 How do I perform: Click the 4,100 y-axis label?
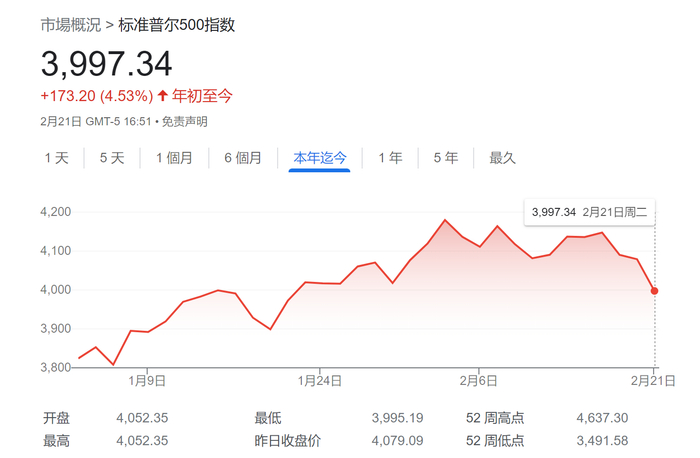tap(56, 251)
